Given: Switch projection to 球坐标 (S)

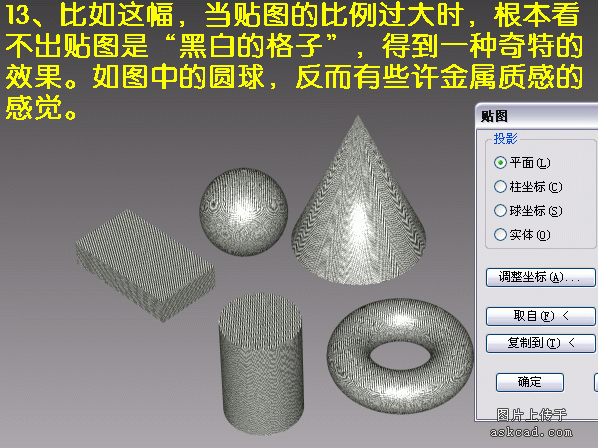Looking at the screenshot, I should click(x=528, y=211).
